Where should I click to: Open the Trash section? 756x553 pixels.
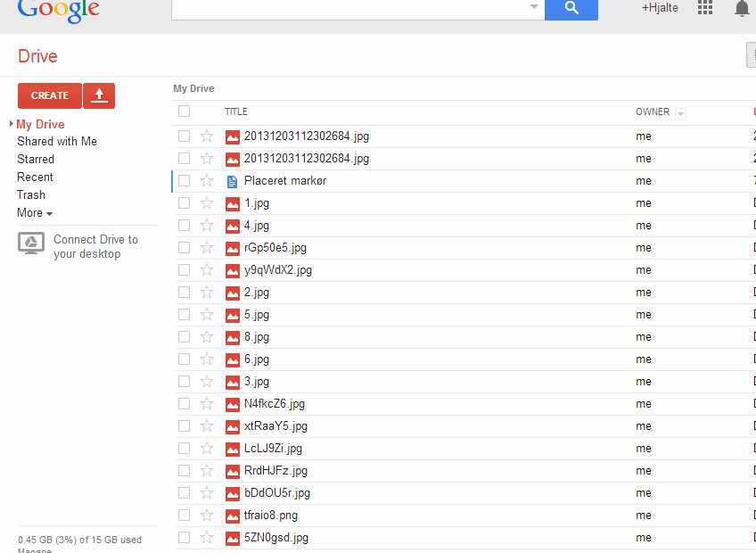point(30,194)
